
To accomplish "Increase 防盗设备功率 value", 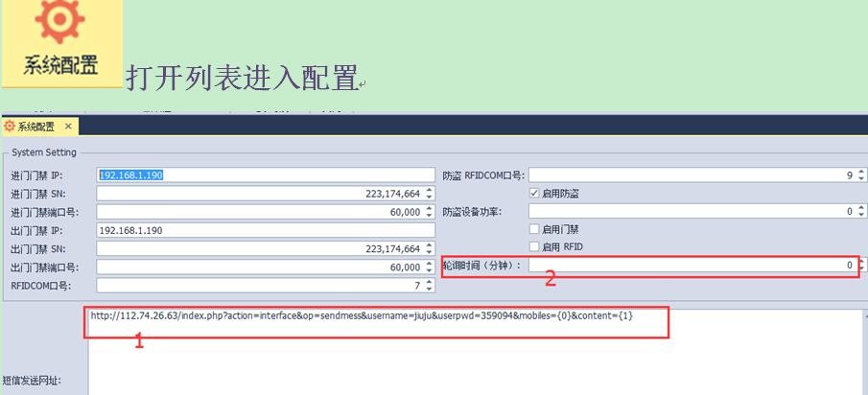I will [860, 207].
